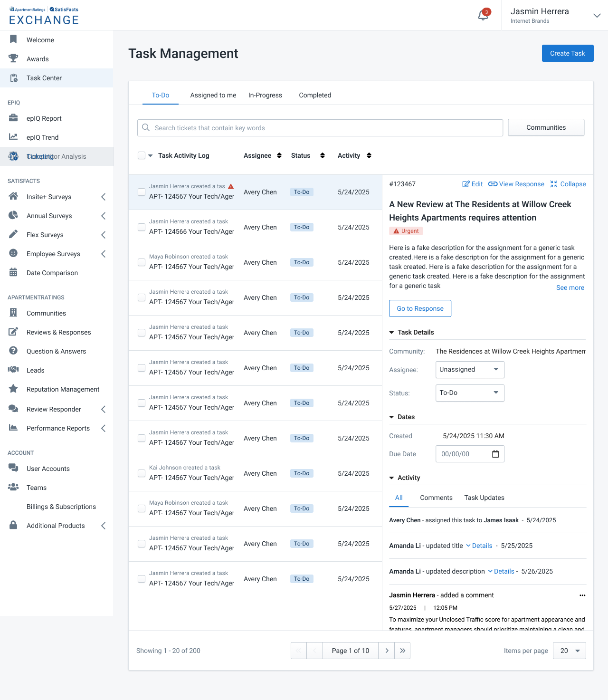Click the Awards trophy icon in sidebar

coord(13,59)
